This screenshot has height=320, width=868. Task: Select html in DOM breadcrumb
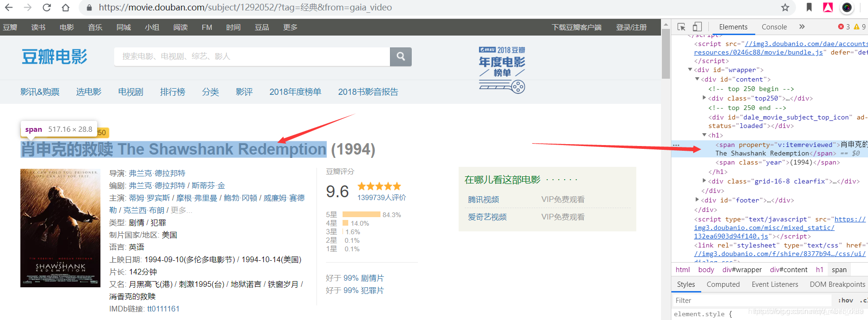683,269
